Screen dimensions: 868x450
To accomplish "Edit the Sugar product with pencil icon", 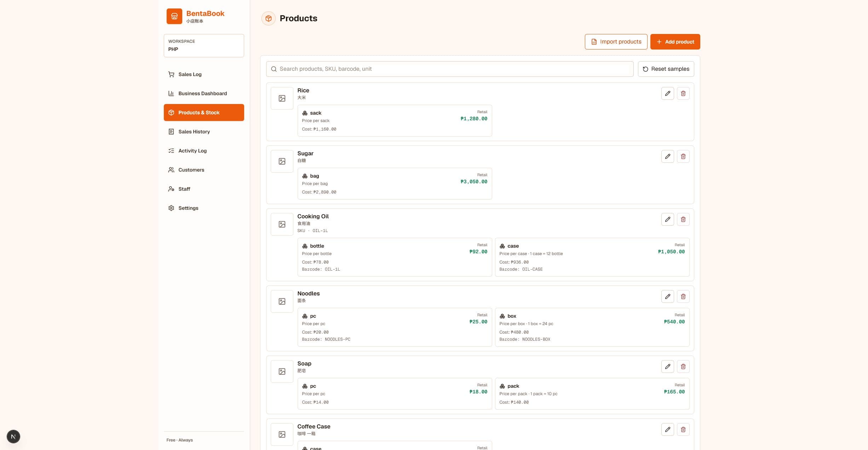I will click(x=667, y=156).
